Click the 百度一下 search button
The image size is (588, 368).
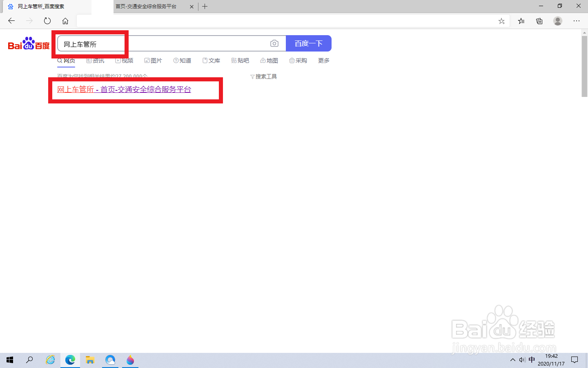coord(309,43)
